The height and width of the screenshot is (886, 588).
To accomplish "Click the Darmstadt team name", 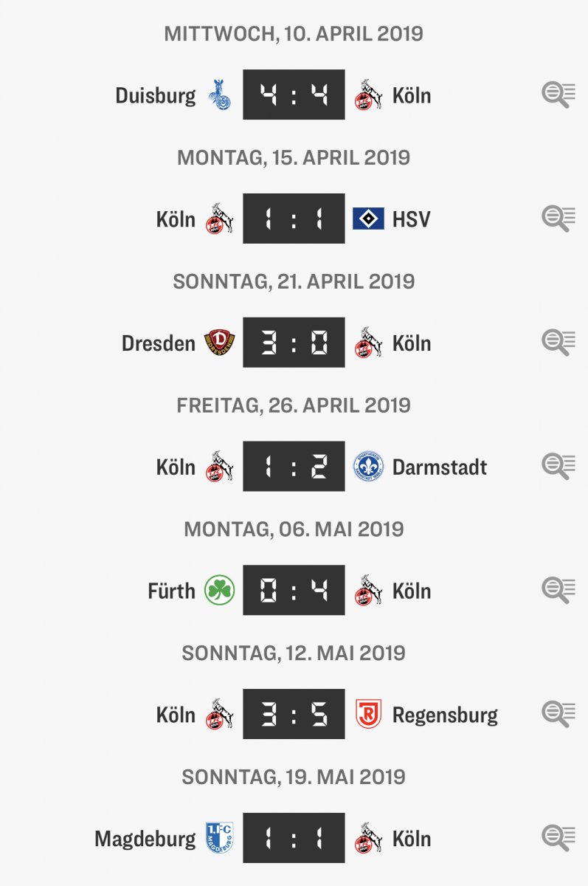I will (x=440, y=467).
